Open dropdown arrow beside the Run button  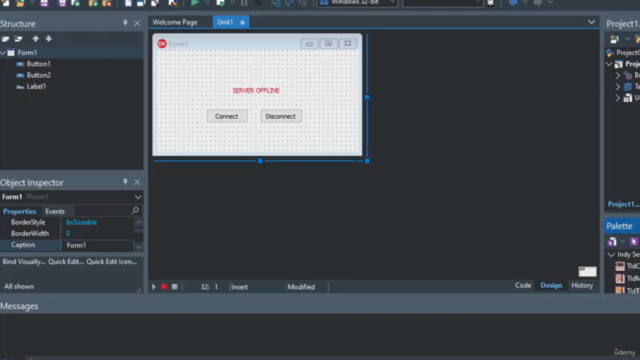[207, 3]
